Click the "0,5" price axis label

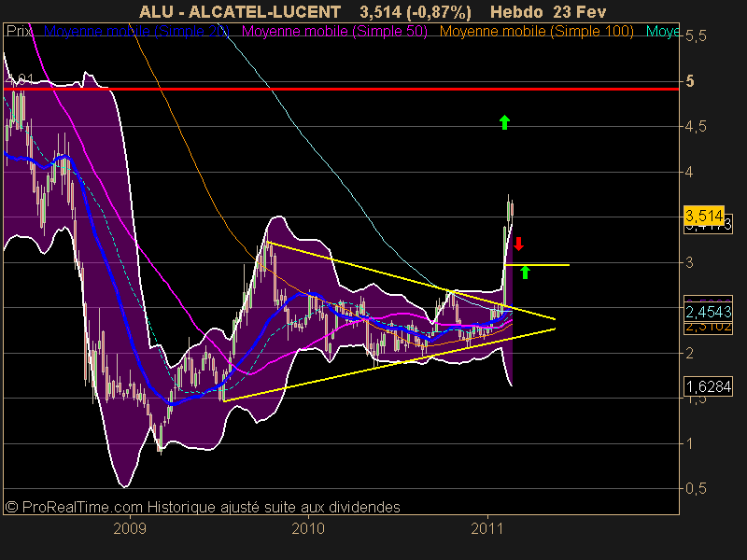click(x=696, y=488)
